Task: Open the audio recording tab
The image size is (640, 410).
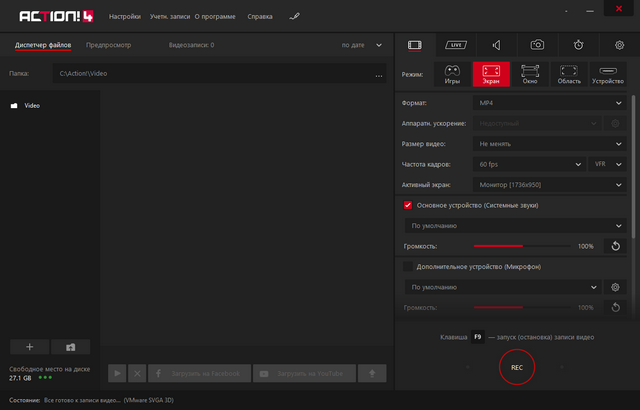Action: (x=497, y=45)
